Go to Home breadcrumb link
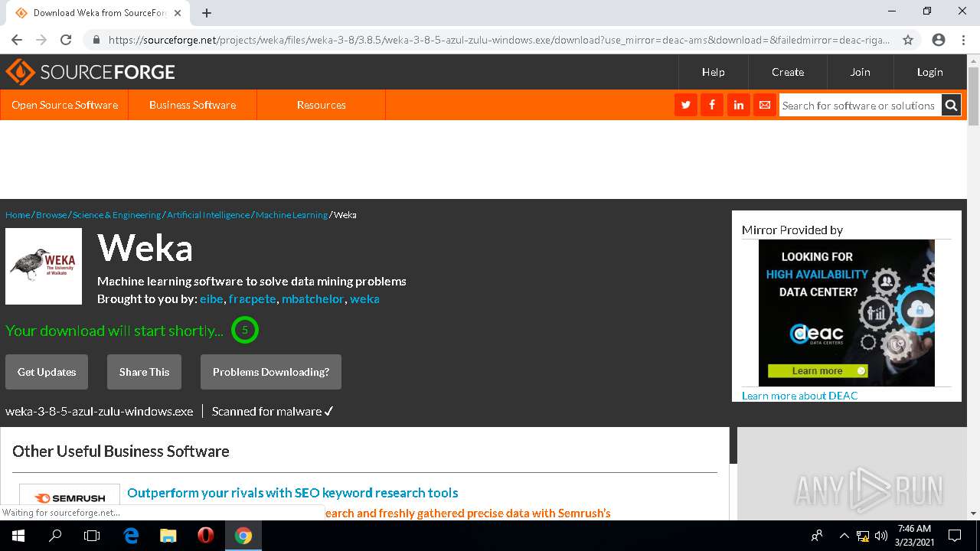980x551 pixels. point(18,215)
